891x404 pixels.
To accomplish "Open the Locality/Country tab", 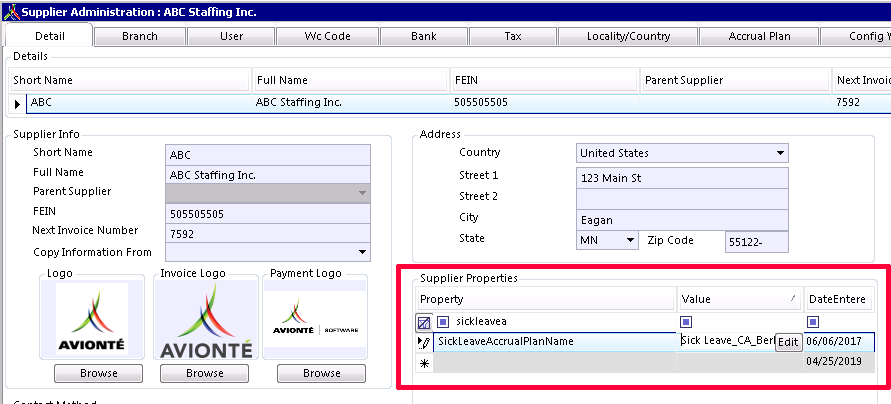I will click(x=628, y=36).
